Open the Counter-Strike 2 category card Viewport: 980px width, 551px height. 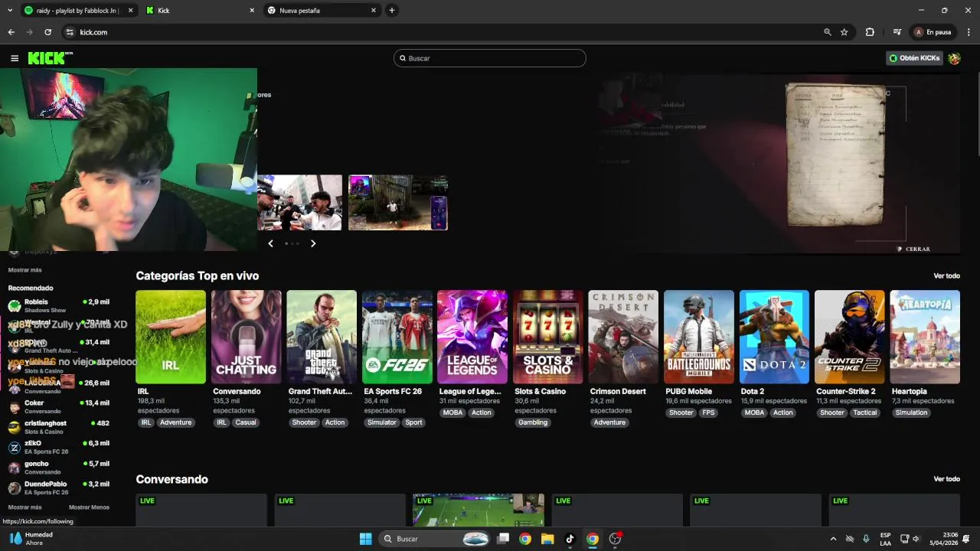click(x=850, y=337)
